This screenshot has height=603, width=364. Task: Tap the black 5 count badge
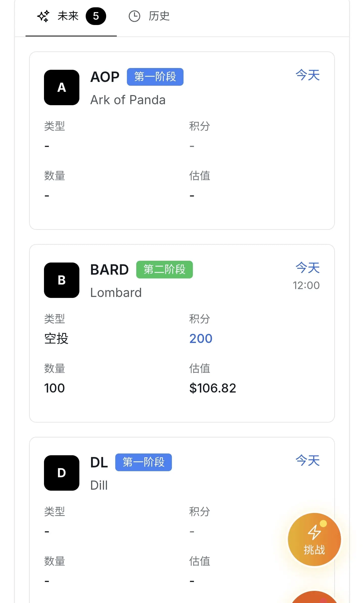click(x=96, y=16)
